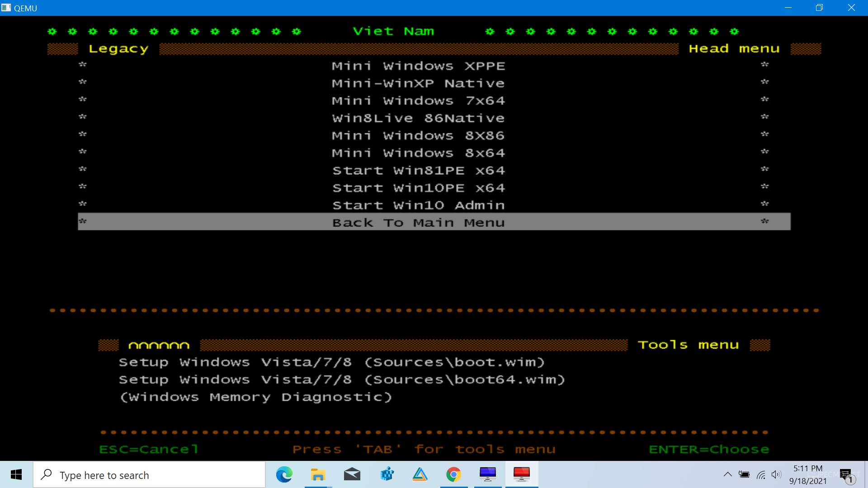Viewport: 868px width, 488px height.
Task: Restore down the QEMU window
Action: (819, 8)
